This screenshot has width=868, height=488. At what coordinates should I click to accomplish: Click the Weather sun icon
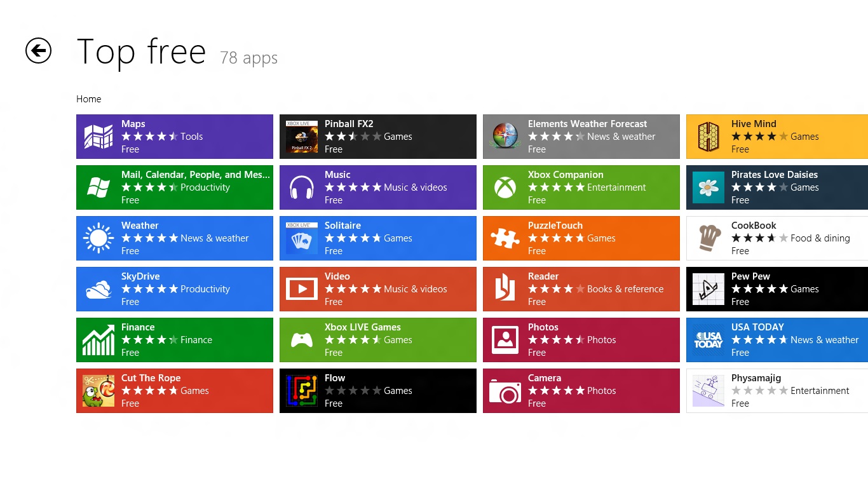[x=98, y=238]
